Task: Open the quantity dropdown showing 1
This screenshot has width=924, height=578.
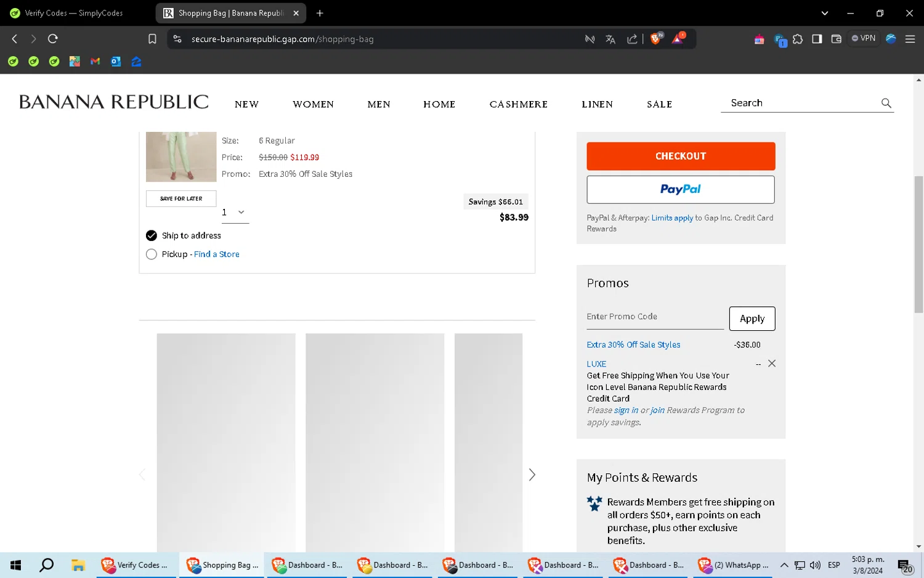Action: (x=235, y=213)
